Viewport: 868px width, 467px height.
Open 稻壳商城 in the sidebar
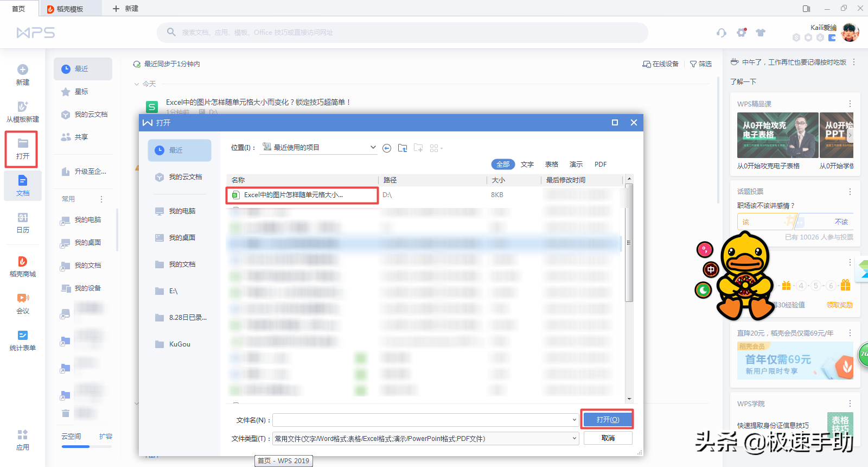click(x=23, y=267)
